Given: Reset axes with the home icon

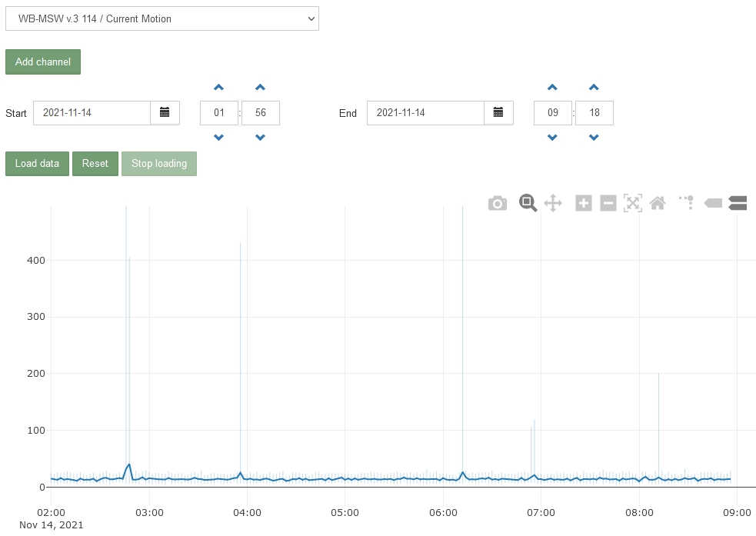Looking at the screenshot, I should point(658,203).
